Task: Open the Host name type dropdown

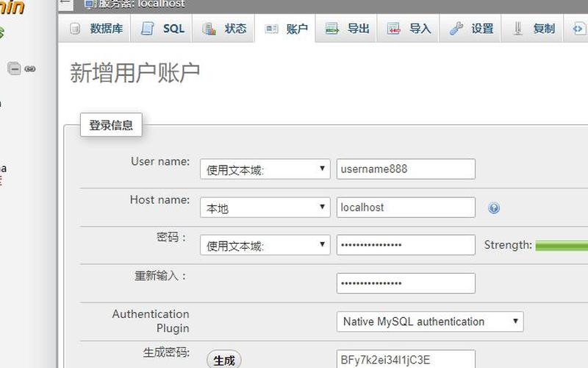Action: click(265, 208)
